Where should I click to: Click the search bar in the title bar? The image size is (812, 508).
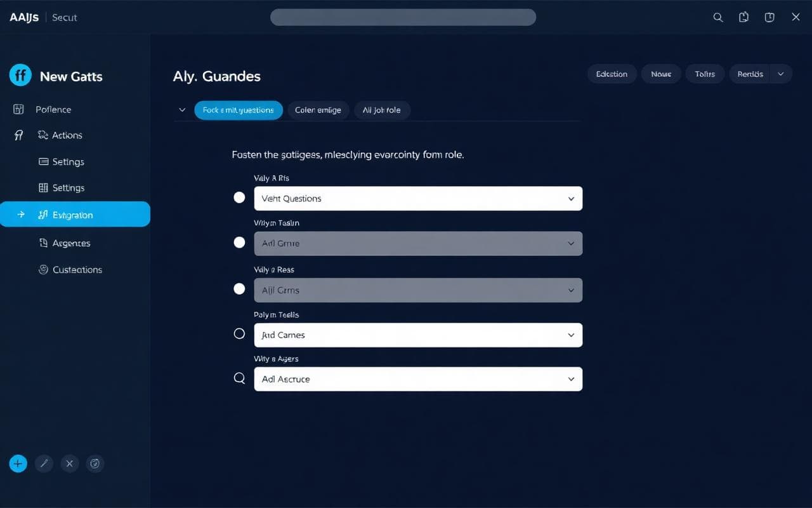[x=403, y=17]
